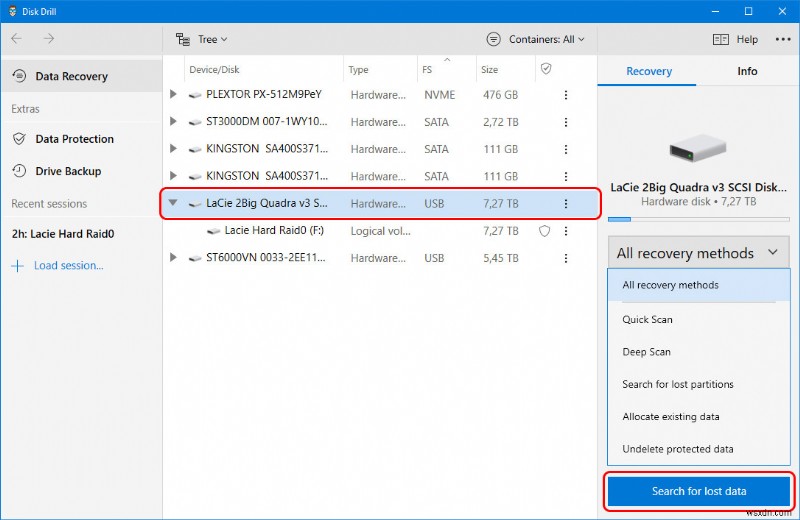The height and width of the screenshot is (520, 800).
Task: Click the Data Recovery sidebar icon
Action: pos(19,76)
